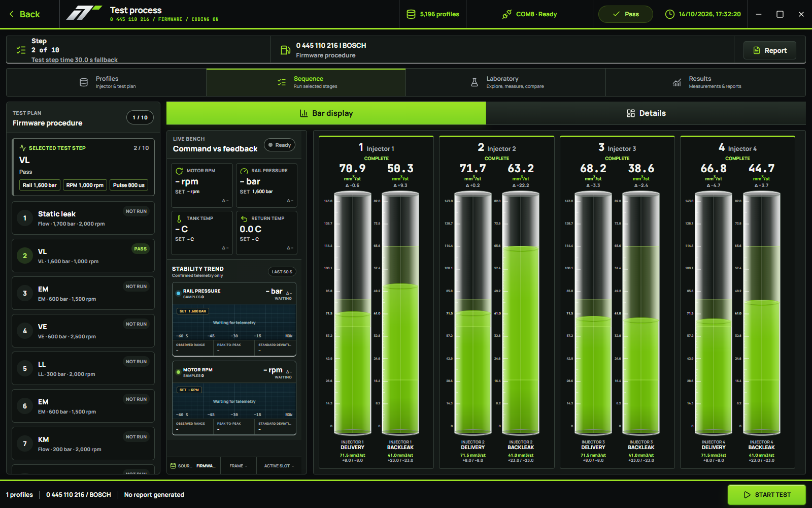
Task: Click the 1 / 10 test plan counter
Action: [x=140, y=117]
